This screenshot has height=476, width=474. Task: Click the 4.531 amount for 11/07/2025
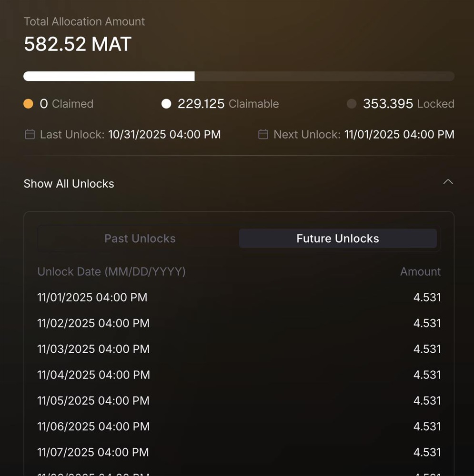[427, 452]
